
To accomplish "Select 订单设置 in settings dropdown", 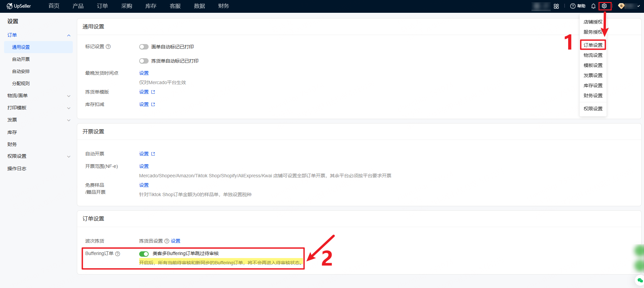I will click(x=593, y=45).
